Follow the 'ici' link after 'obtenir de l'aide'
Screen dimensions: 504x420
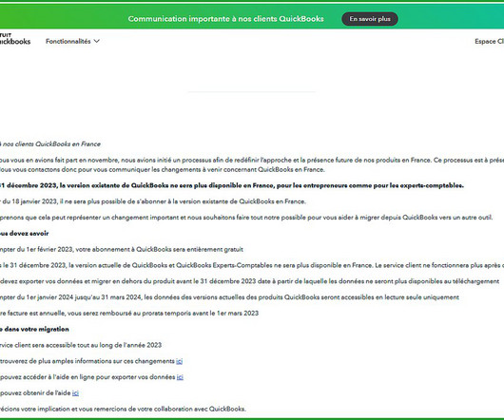(75, 393)
